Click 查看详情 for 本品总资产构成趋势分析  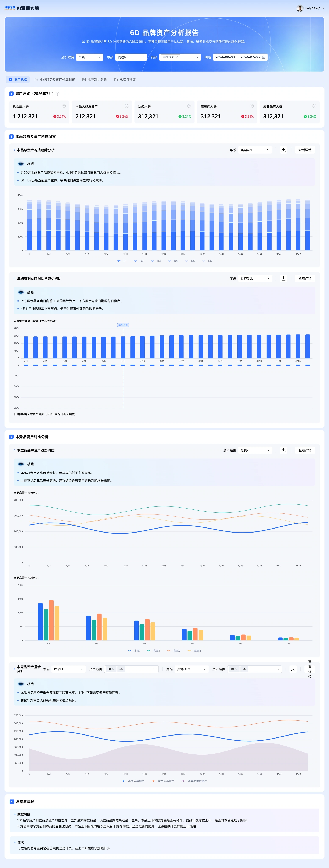click(305, 150)
